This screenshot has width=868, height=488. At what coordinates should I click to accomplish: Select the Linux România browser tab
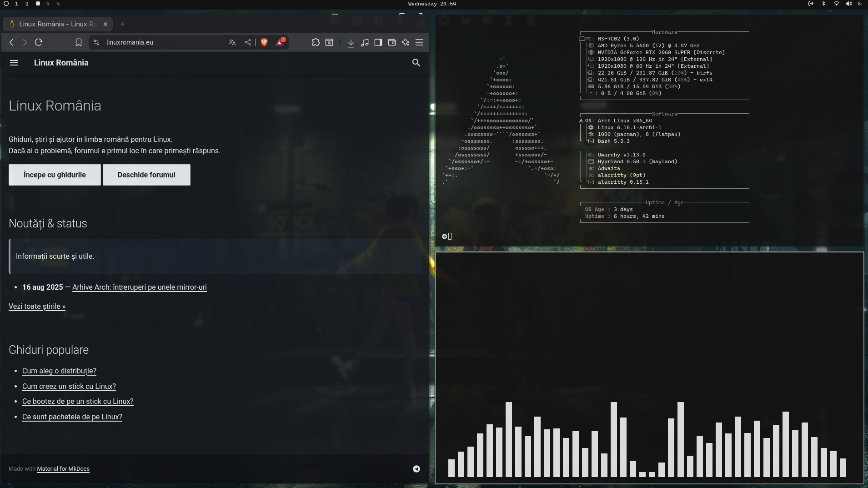(x=57, y=24)
